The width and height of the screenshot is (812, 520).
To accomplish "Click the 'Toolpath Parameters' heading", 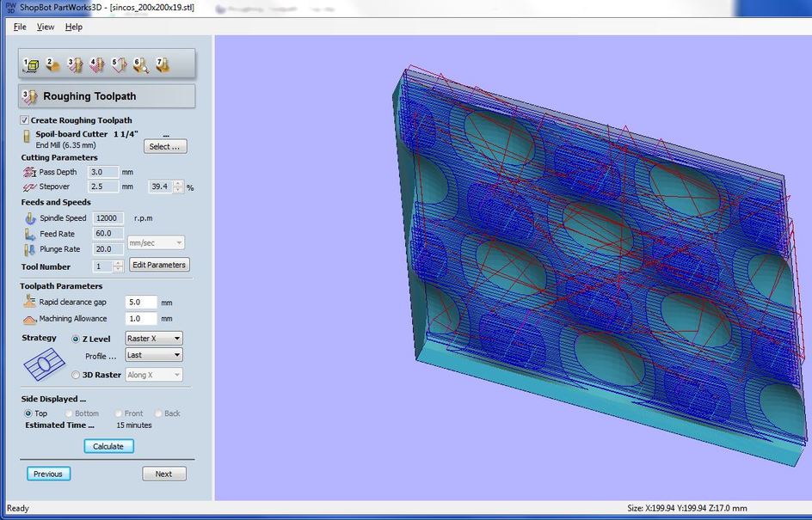I will [x=61, y=286].
